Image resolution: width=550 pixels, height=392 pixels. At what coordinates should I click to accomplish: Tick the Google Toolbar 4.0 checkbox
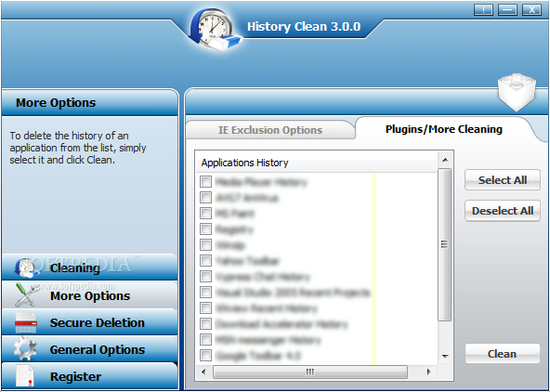(x=206, y=355)
